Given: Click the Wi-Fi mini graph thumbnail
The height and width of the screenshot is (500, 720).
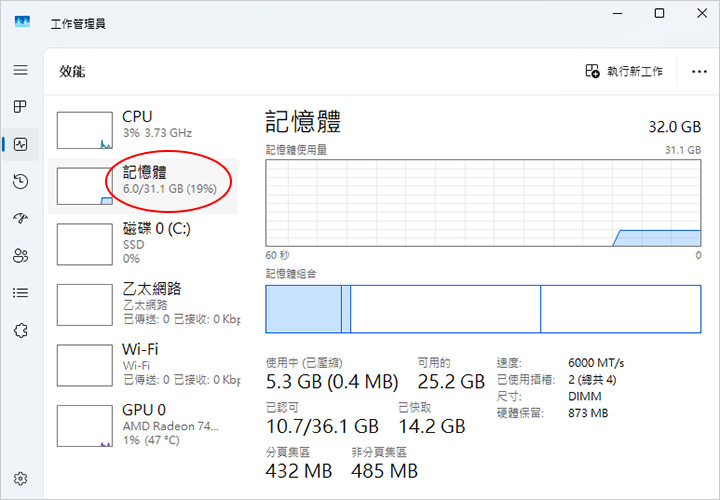Looking at the screenshot, I should (84, 365).
